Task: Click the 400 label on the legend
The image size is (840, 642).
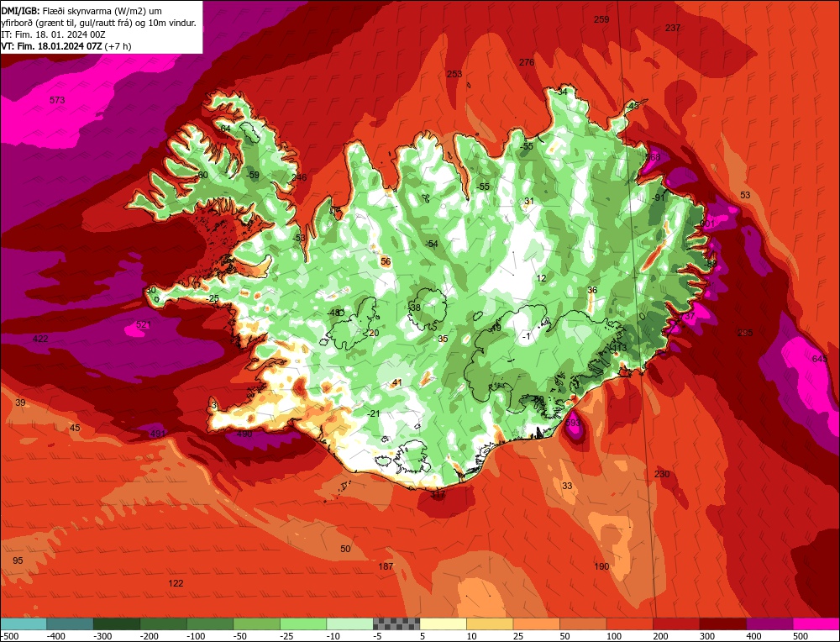Action: [753, 636]
